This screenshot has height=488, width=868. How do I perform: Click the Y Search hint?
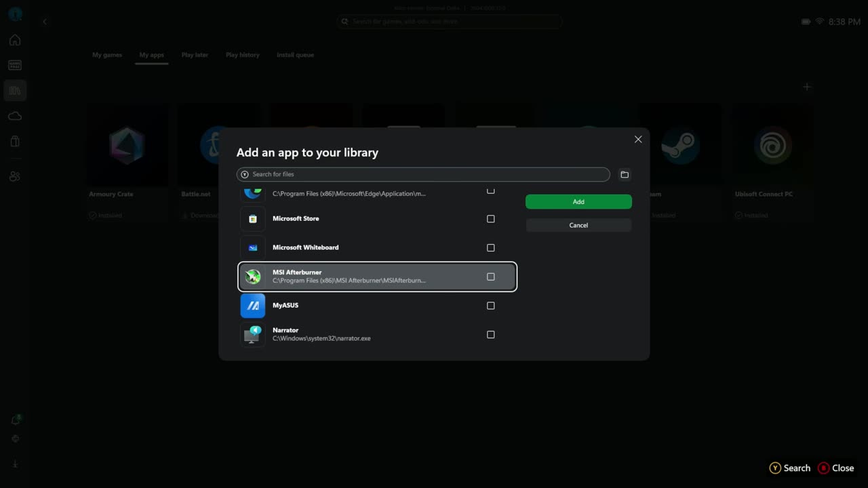click(789, 468)
